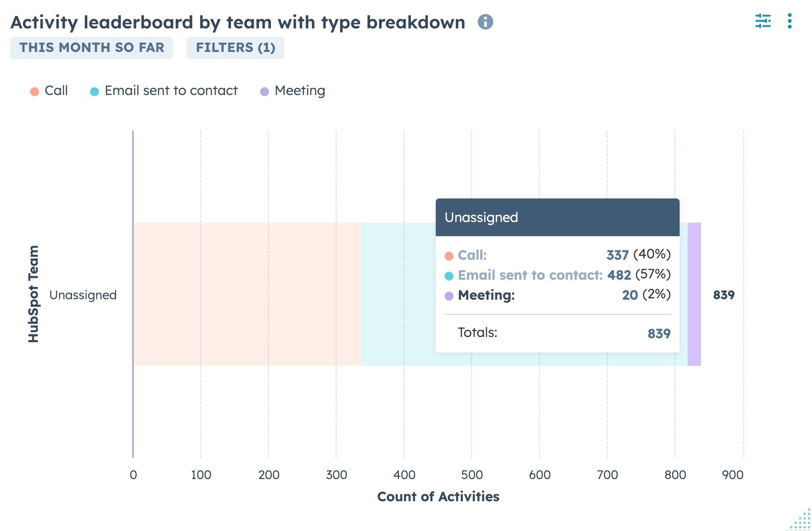The height and width of the screenshot is (531, 812).
Task: Hide the Meeting series via its legend label
Action: (300, 91)
